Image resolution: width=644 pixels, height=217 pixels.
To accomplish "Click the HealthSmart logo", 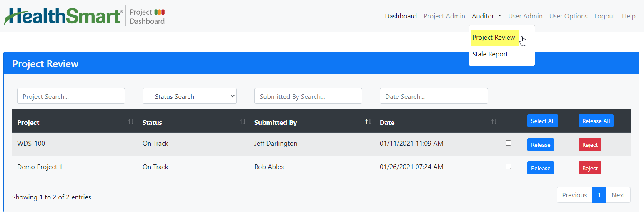I will (x=63, y=16).
